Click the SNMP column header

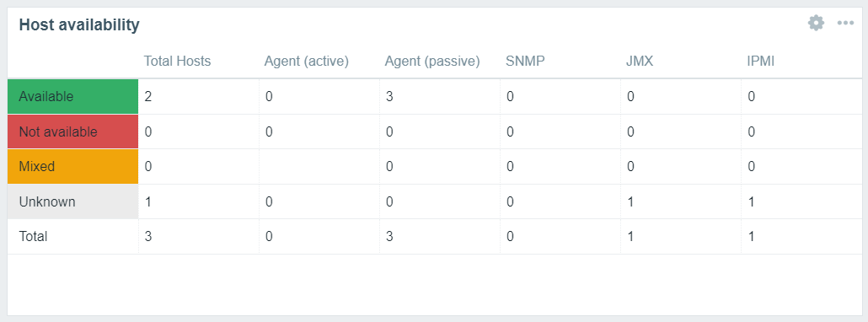525,61
